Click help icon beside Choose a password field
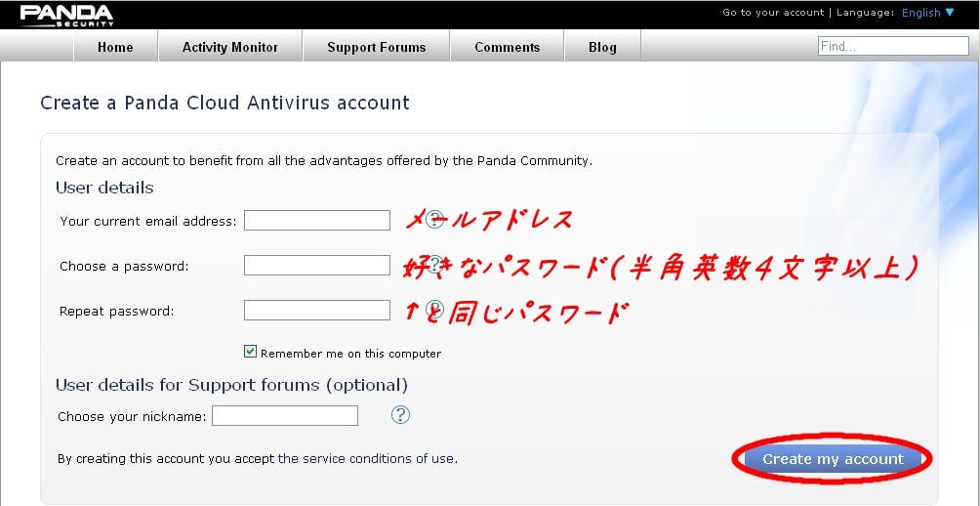 tap(436, 266)
